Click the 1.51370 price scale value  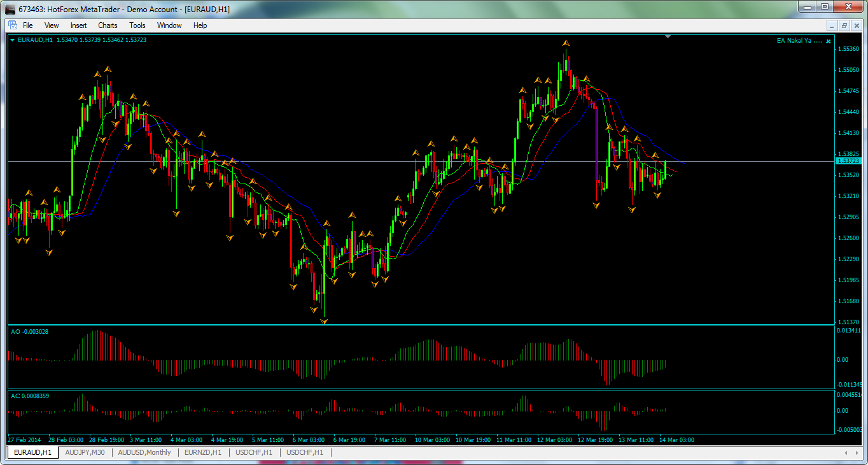pyautogui.click(x=850, y=322)
